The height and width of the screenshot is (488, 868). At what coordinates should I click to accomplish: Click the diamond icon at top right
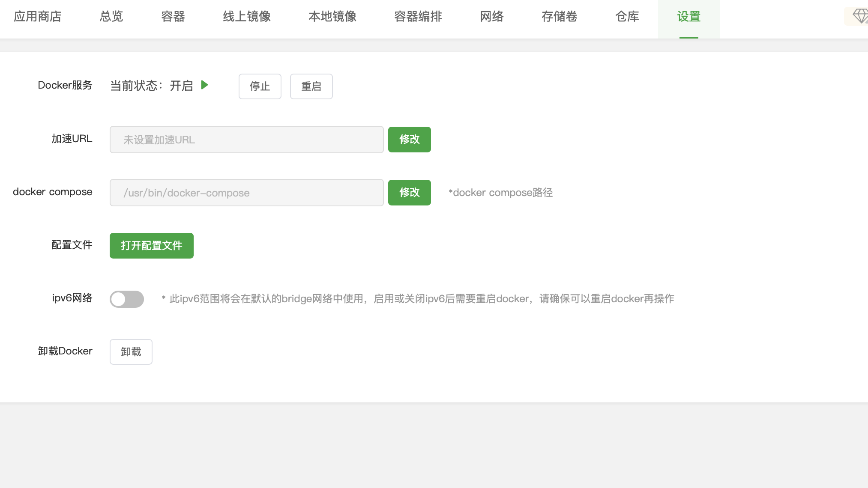point(859,16)
